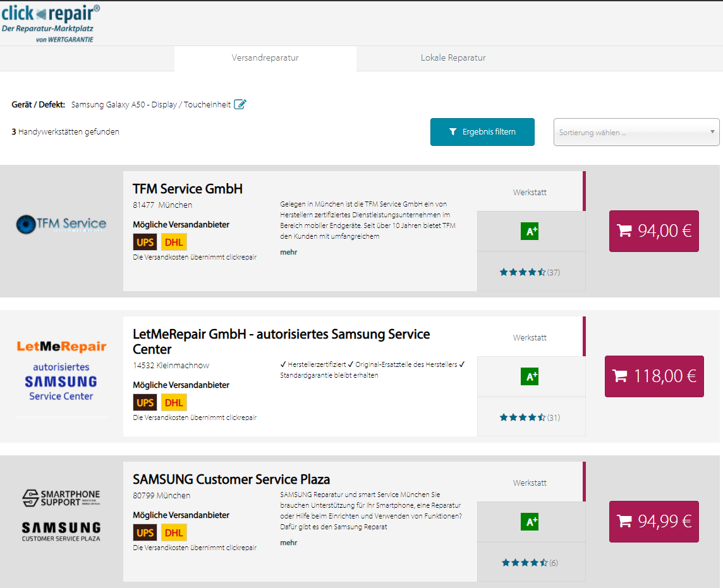Click the address 81477 München
This screenshot has width=723, height=588.
tap(162, 205)
